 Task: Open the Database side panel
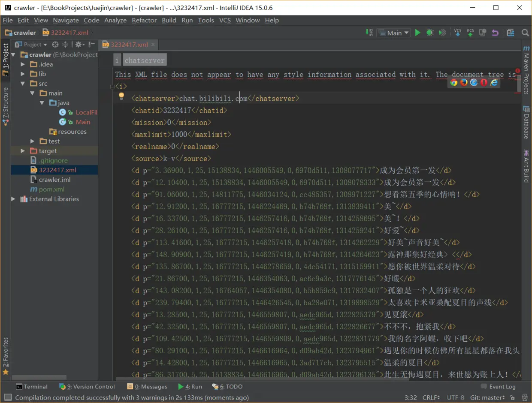coord(526,122)
